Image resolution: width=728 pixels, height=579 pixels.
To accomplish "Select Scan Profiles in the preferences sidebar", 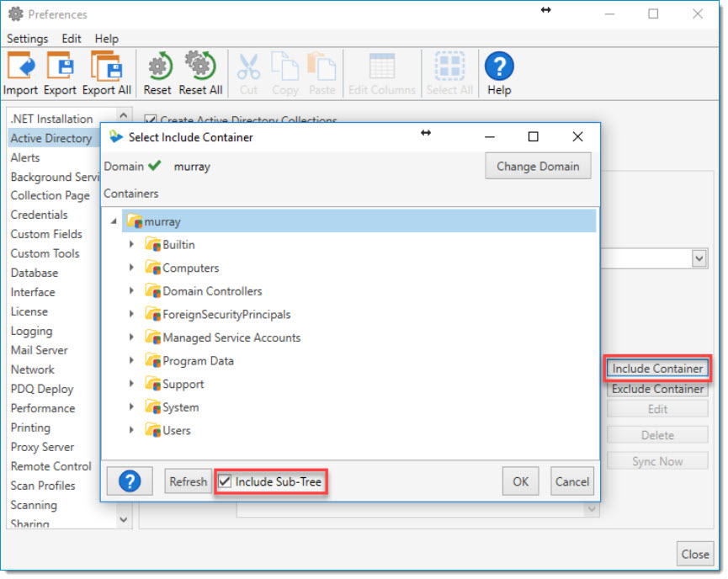I will pos(43,486).
